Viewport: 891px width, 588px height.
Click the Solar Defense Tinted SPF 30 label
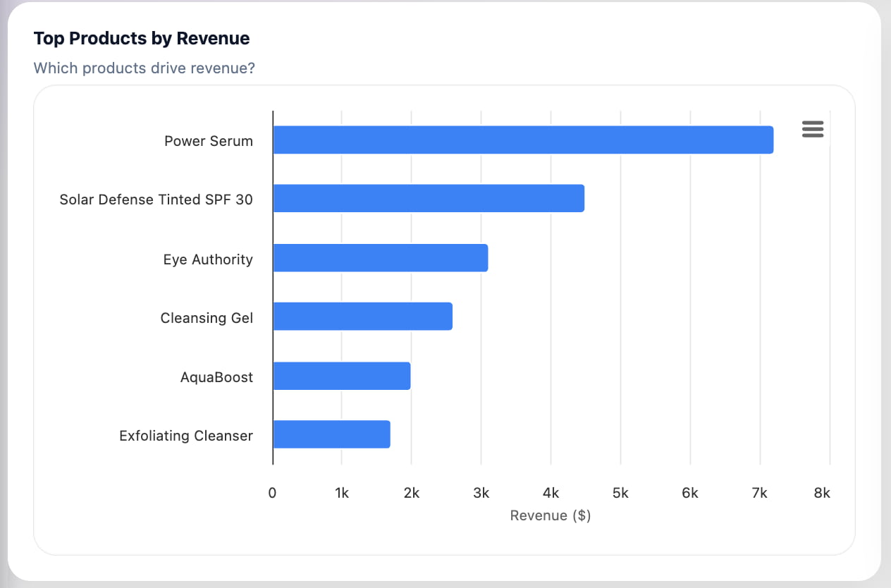click(156, 200)
